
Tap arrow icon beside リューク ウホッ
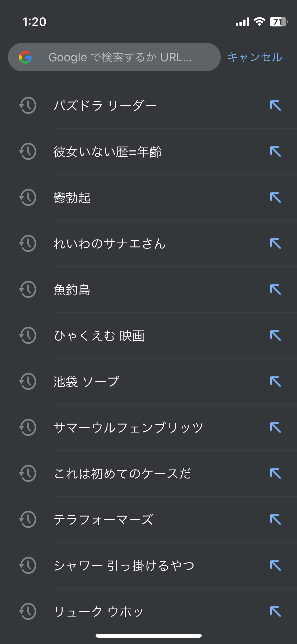[x=275, y=611]
